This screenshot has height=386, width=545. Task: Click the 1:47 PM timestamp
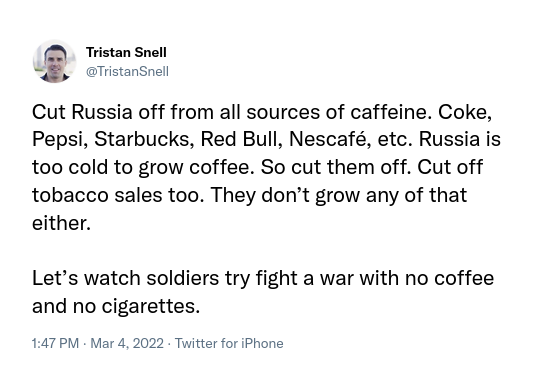(x=55, y=343)
